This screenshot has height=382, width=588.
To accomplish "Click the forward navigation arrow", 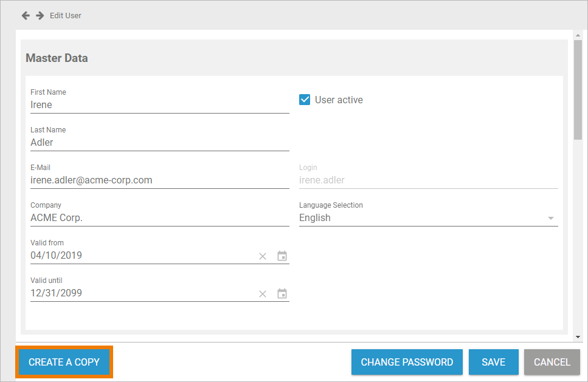I will coord(40,15).
